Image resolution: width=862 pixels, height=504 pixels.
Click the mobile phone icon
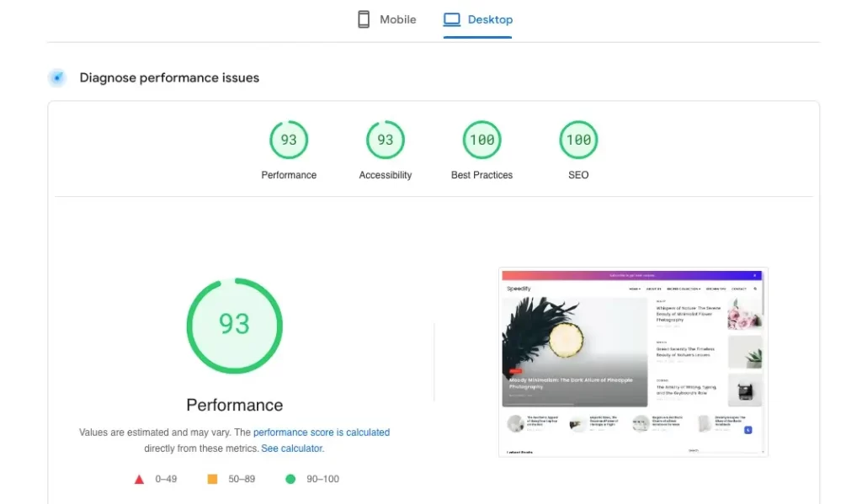(x=364, y=19)
